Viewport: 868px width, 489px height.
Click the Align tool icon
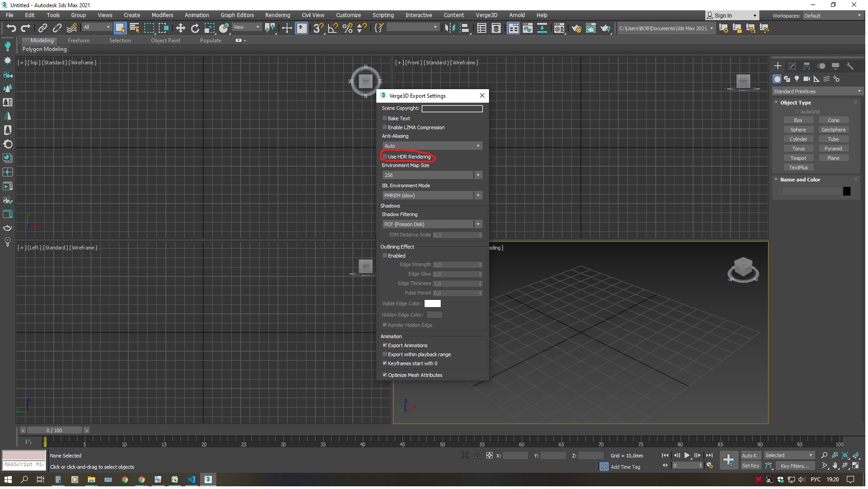tap(464, 28)
